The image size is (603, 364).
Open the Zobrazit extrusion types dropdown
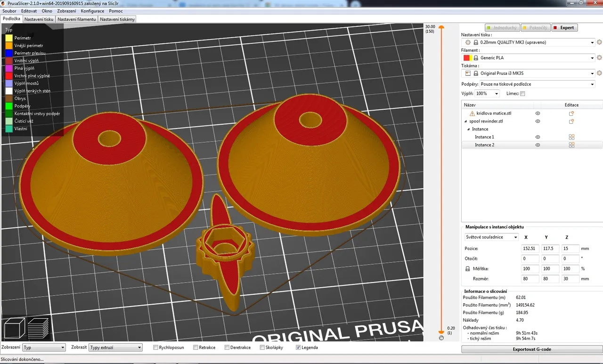tap(115, 348)
